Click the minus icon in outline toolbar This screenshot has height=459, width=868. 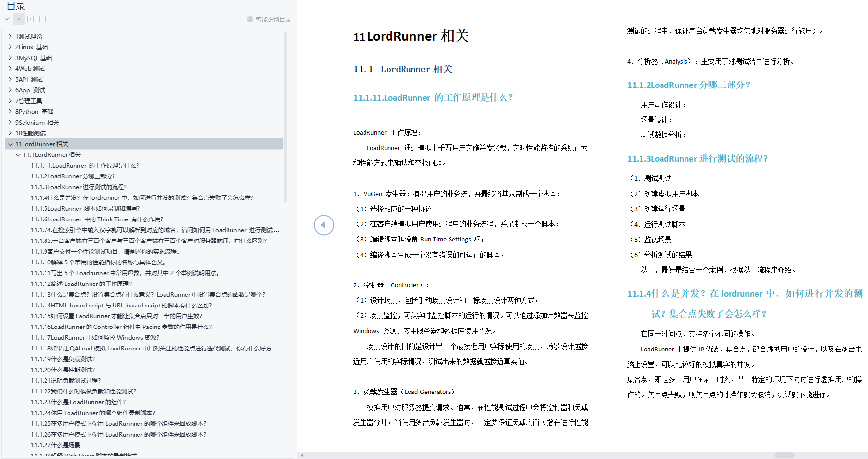[x=43, y=19]
